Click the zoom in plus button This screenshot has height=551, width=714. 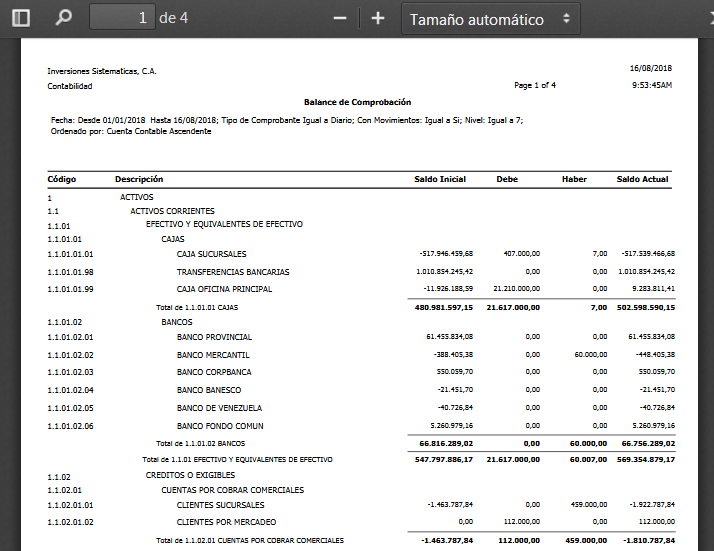[378, 19]
